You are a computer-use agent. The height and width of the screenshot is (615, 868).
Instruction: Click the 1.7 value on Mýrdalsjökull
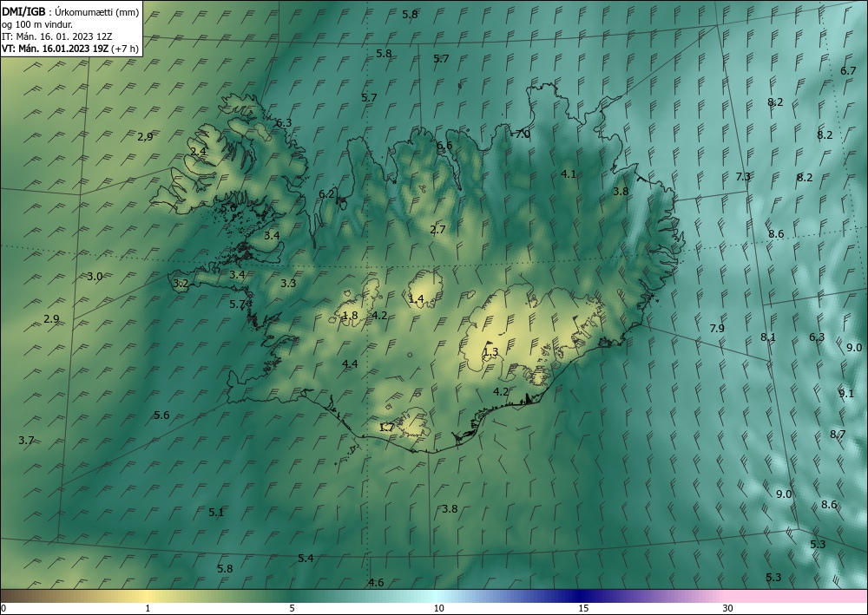[387, 428]
